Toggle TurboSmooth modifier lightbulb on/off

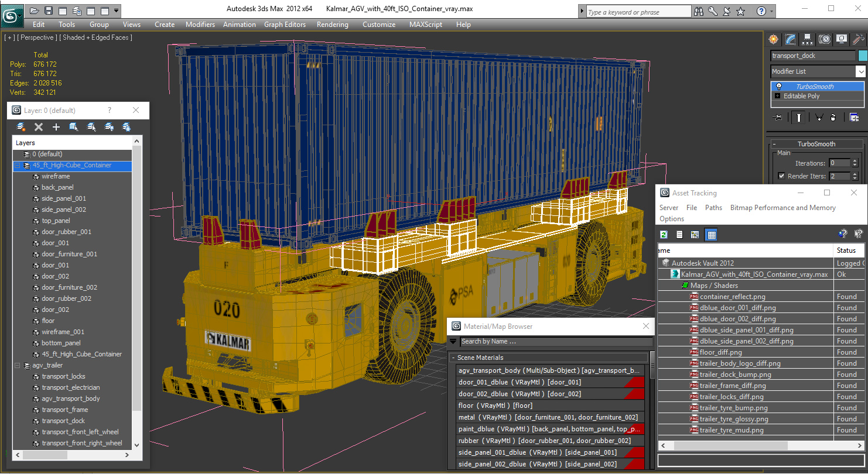778,87
